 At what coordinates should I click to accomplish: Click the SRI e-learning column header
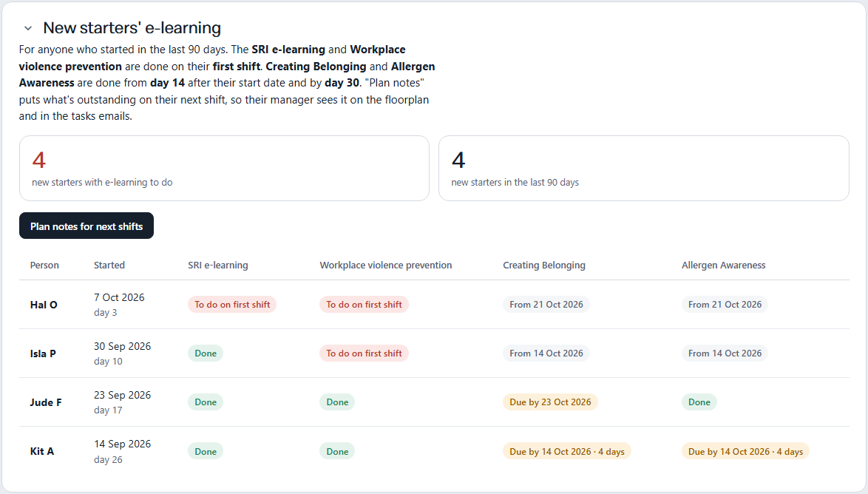(217, 265)
